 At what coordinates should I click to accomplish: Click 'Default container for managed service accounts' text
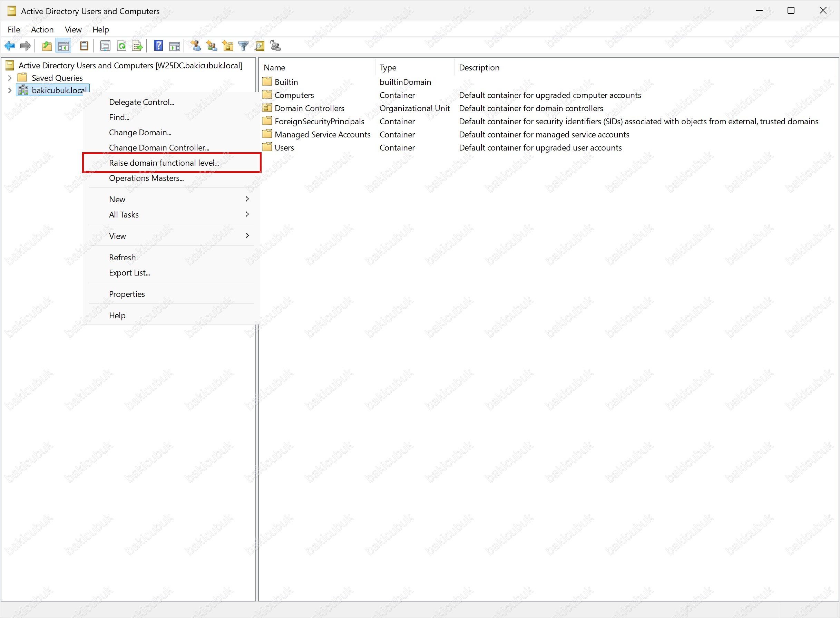(544, 134)
